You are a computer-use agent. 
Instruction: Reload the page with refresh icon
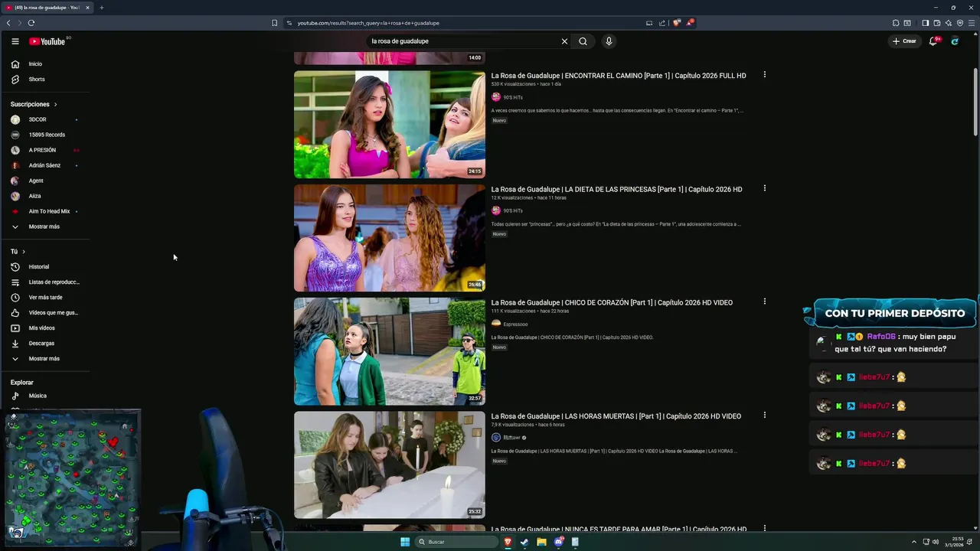[x=31, y=23]
